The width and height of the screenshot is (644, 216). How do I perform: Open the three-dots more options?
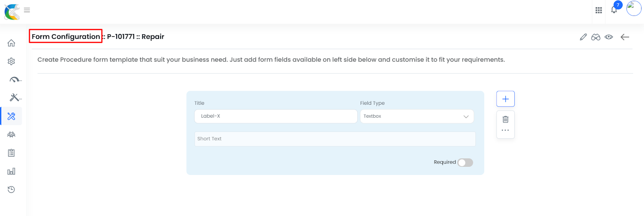506,130
